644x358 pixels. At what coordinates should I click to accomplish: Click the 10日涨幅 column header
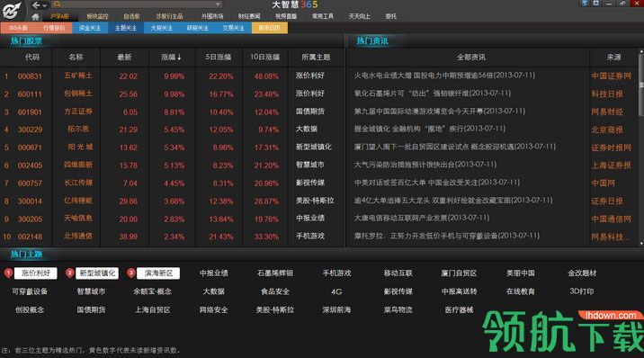click(265, 58)
